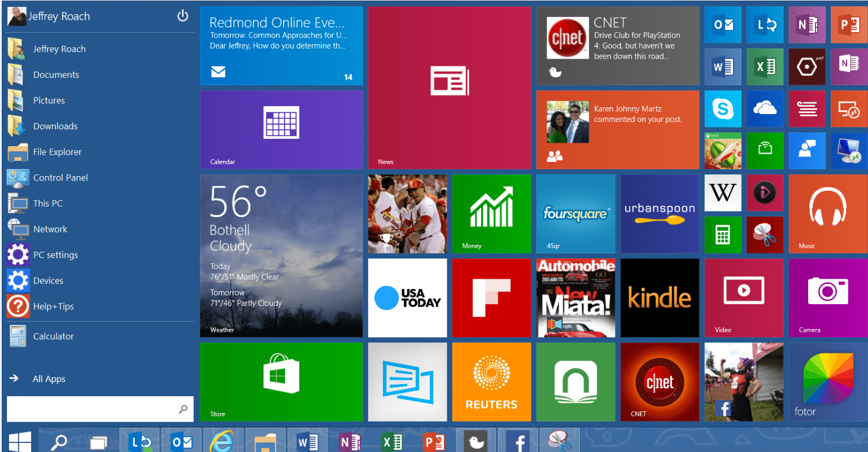
Task: Open the urbanspoon tile
Action: click(x=660, y=214)
